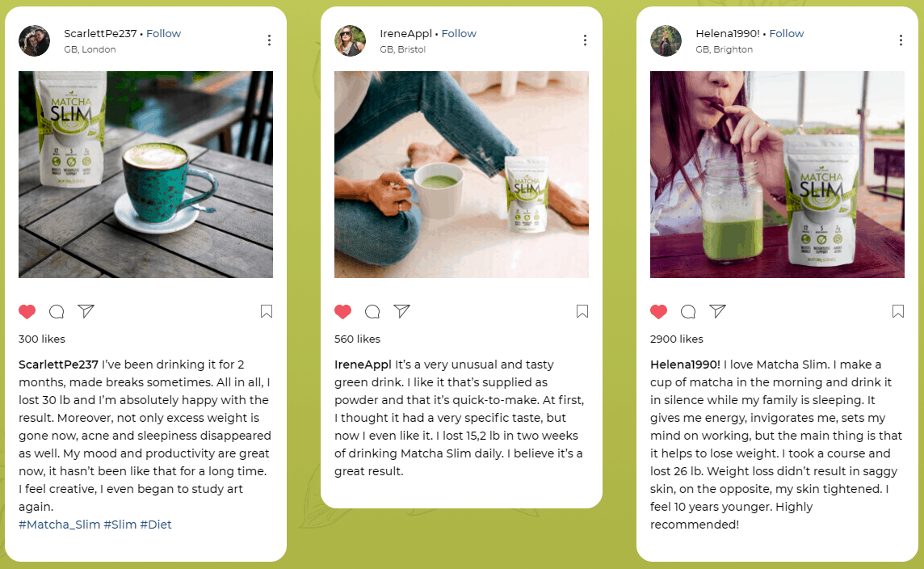Send Helena1990! post via share icon
924x569 pixels.
718,310
